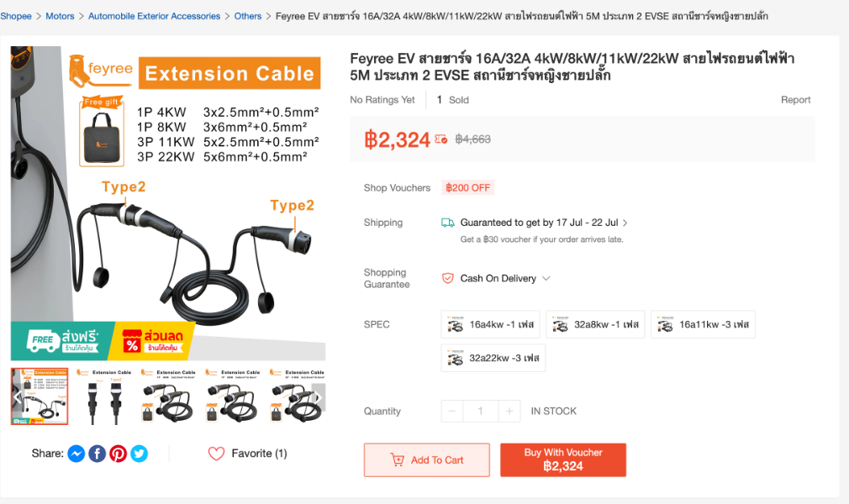Show next product thumbnails with right arrow
The image size is (849, 504).
coord(319,397)
